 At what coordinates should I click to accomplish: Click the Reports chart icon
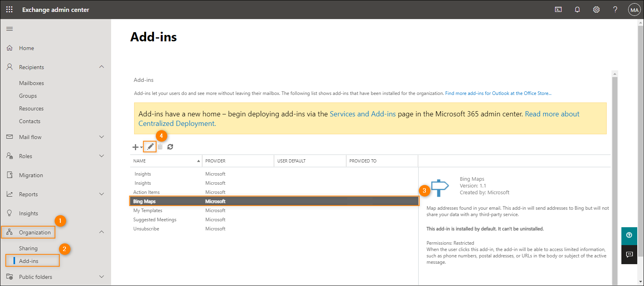point(10,194)
